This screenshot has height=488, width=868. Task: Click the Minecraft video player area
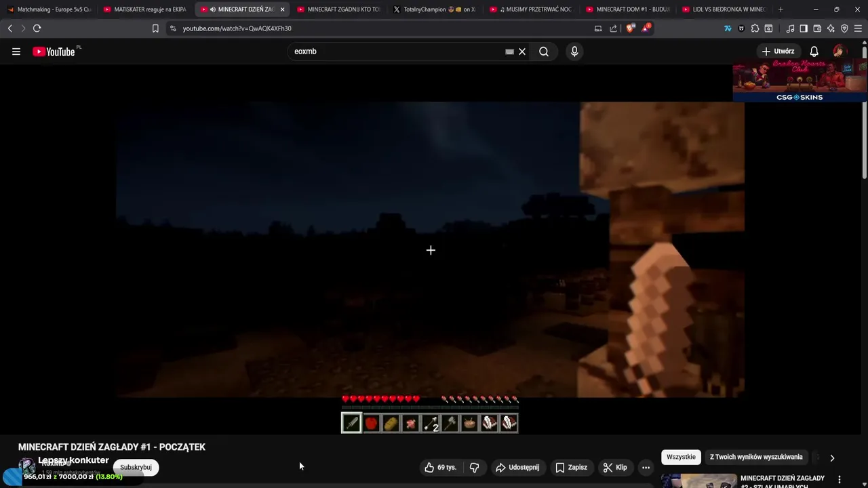430,249
